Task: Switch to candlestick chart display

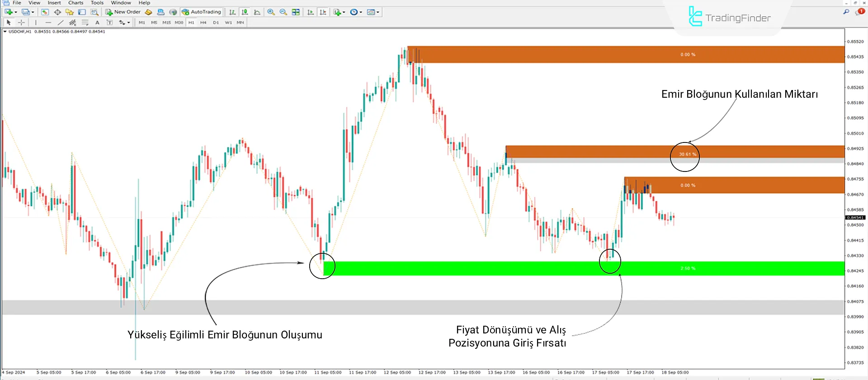Action: coord(245,12)
